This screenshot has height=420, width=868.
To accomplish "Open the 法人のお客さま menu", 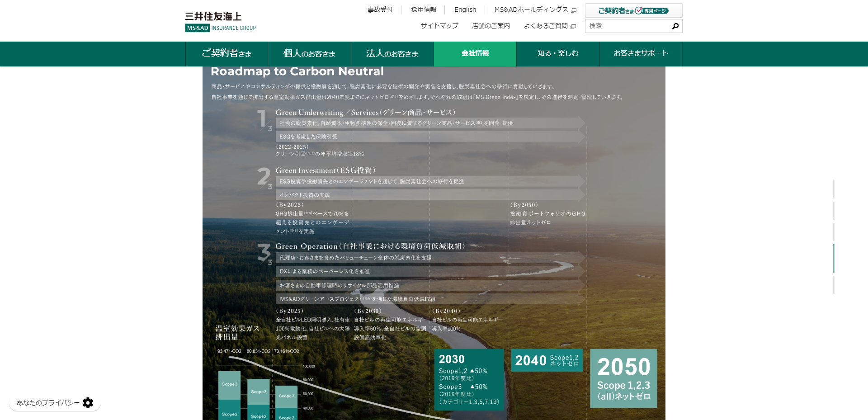I will click(x=392, y=54).
